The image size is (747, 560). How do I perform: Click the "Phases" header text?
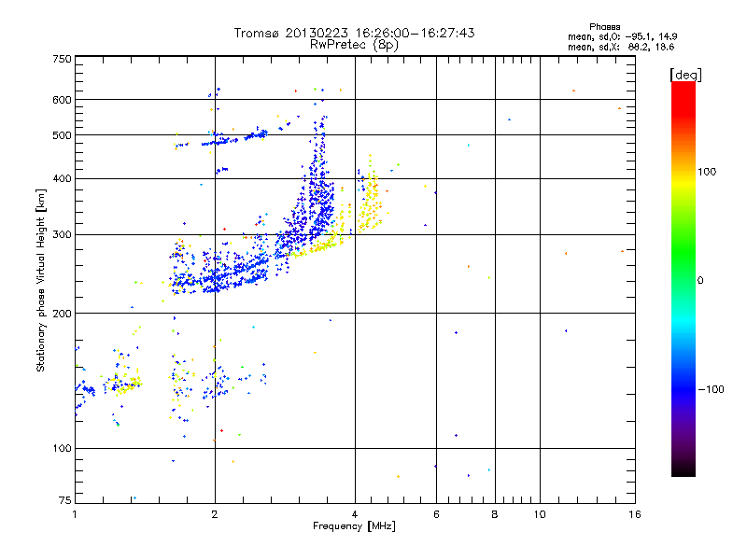(x=604, y=27)
